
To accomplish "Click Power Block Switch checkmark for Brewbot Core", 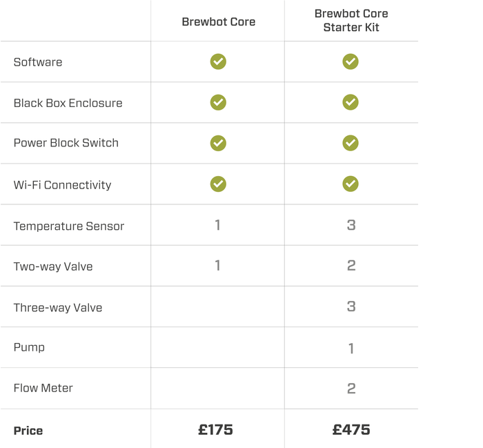I will click(218, 143).
